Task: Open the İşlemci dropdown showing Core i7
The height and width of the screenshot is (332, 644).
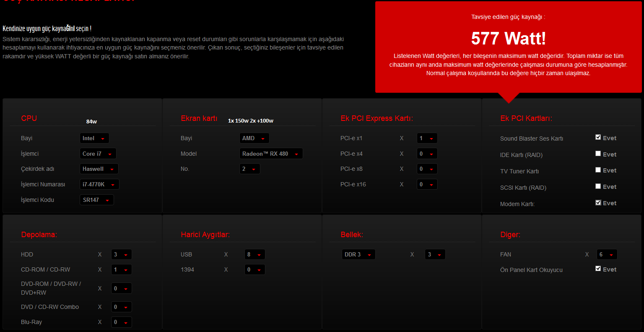Action: [x=98, y=154]
